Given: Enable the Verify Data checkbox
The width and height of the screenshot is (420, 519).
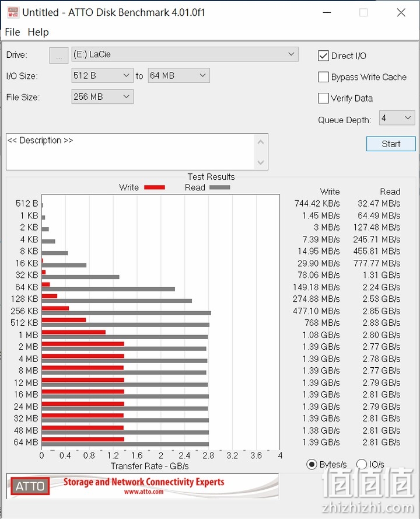Looking at the screenshot, I should point(323,98).
